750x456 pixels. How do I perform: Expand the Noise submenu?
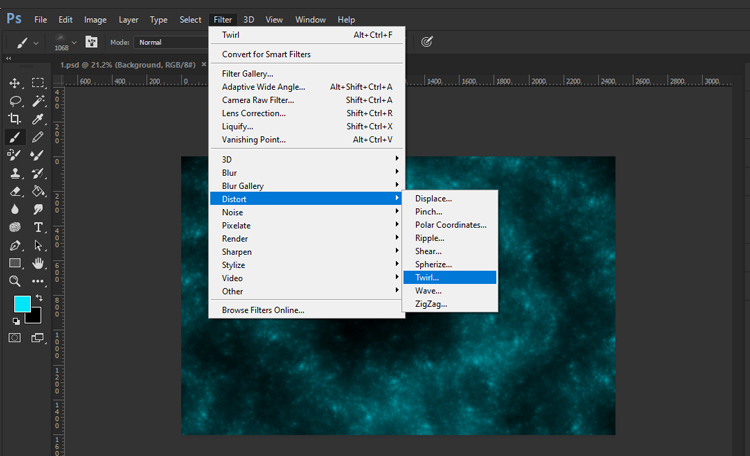(306, 212)
